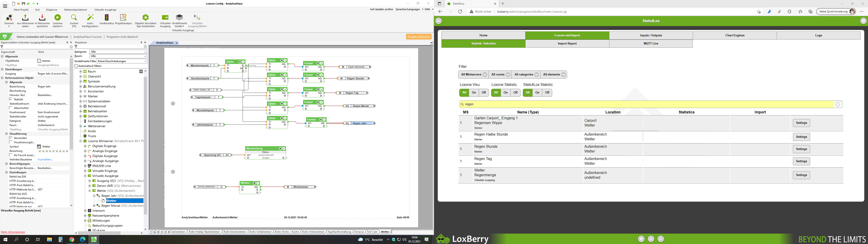Viewport: 868px width, 244px height.
Task: Open Chrome from the taskbar
Action: 71,240
